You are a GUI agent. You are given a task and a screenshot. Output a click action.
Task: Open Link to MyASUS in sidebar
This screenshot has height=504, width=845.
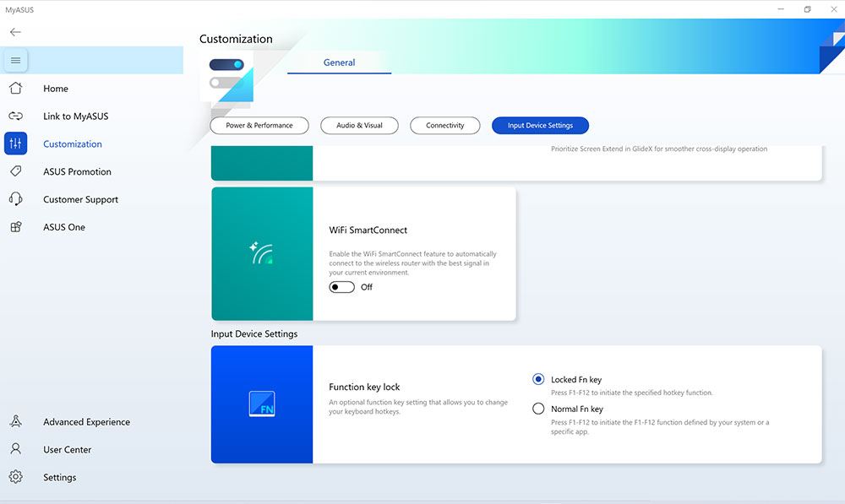75,117
